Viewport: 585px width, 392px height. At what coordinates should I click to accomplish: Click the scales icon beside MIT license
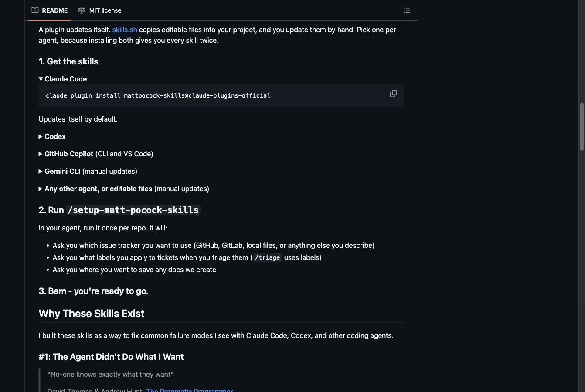[x=82, y=10]
